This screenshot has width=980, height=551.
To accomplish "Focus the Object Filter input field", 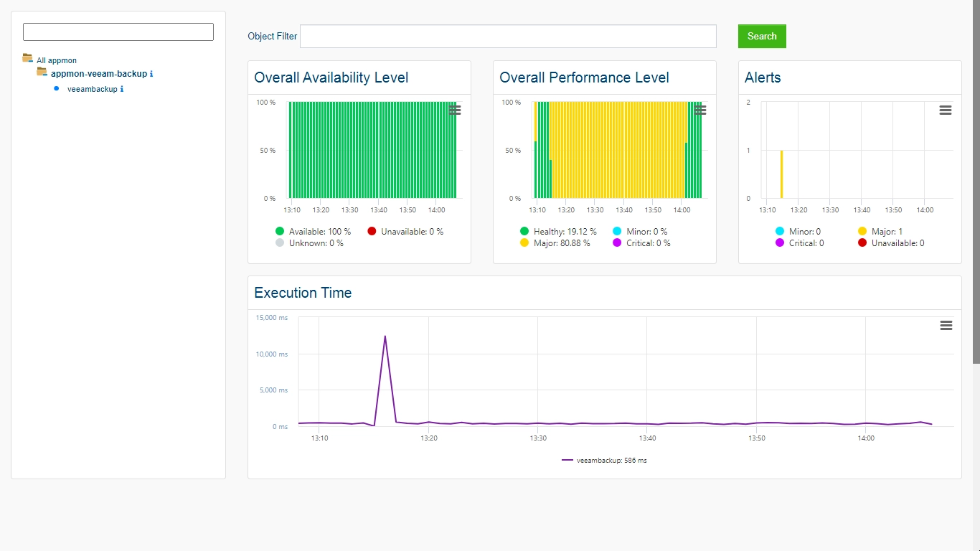I will point(508,37).
